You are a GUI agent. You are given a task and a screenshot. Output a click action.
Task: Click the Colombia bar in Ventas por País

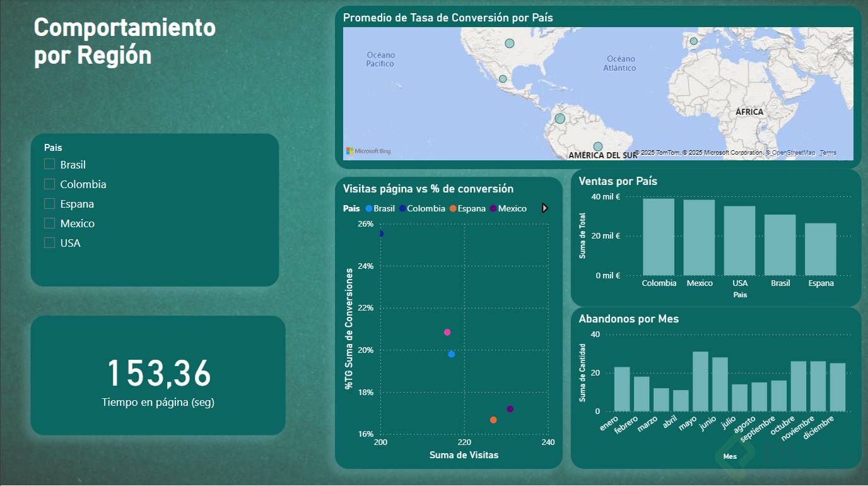pos(659,237)
